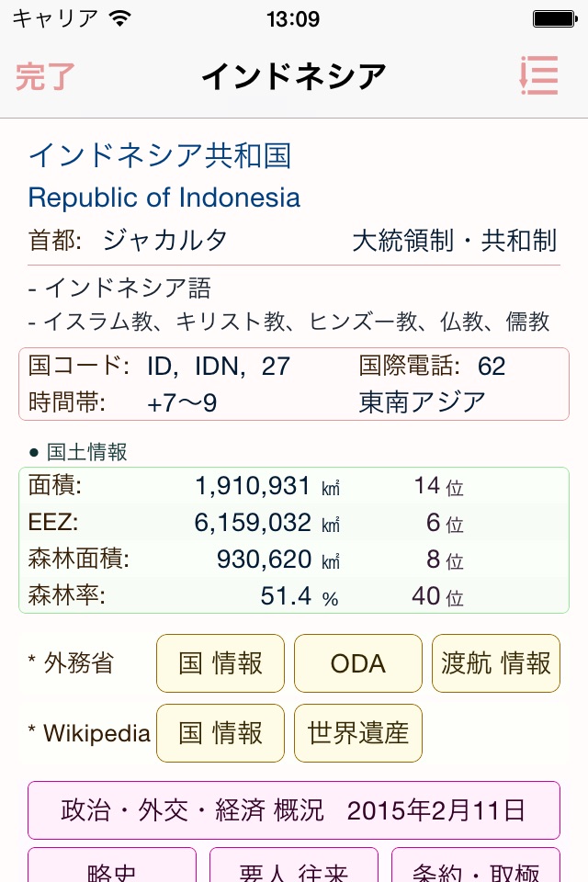Tap the battery icon in status bar
Viewport: 588px width, 882px height.
pos(553,18)
